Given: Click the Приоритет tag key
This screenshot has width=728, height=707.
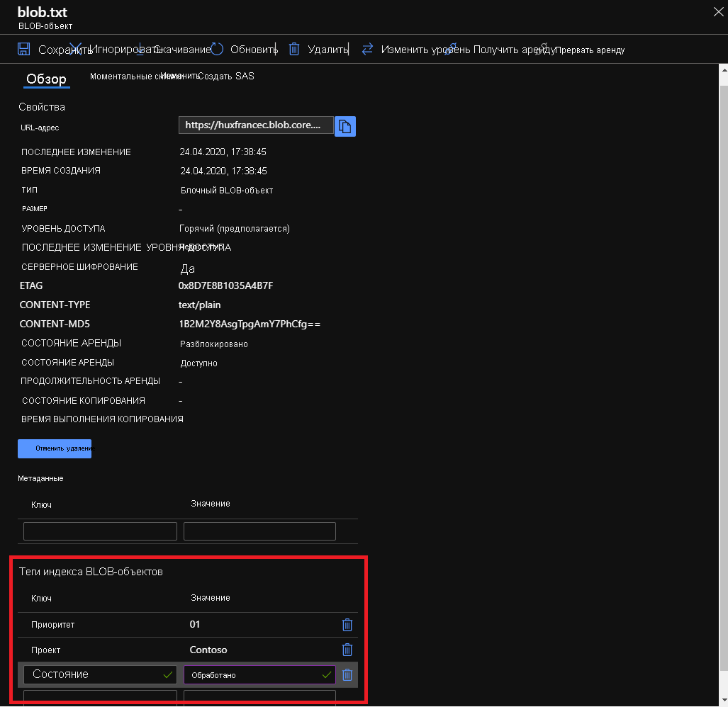Looking at the screenshot, I should click(53, 625).
